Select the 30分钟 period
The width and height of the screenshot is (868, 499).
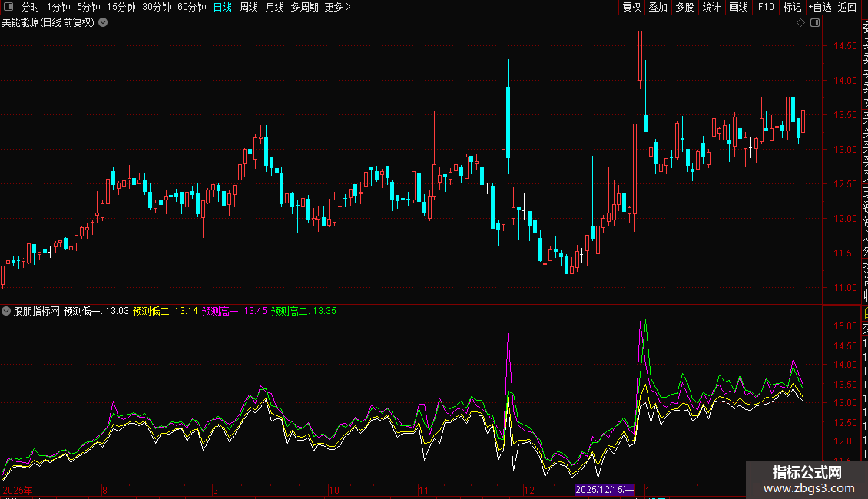[157, 7]
